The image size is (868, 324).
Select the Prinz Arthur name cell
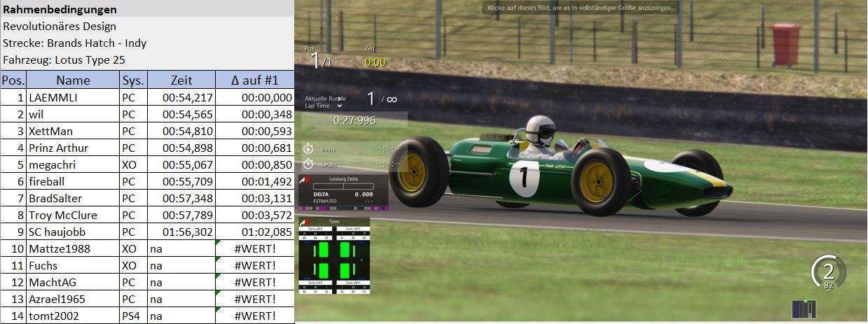tap(73, 148)
